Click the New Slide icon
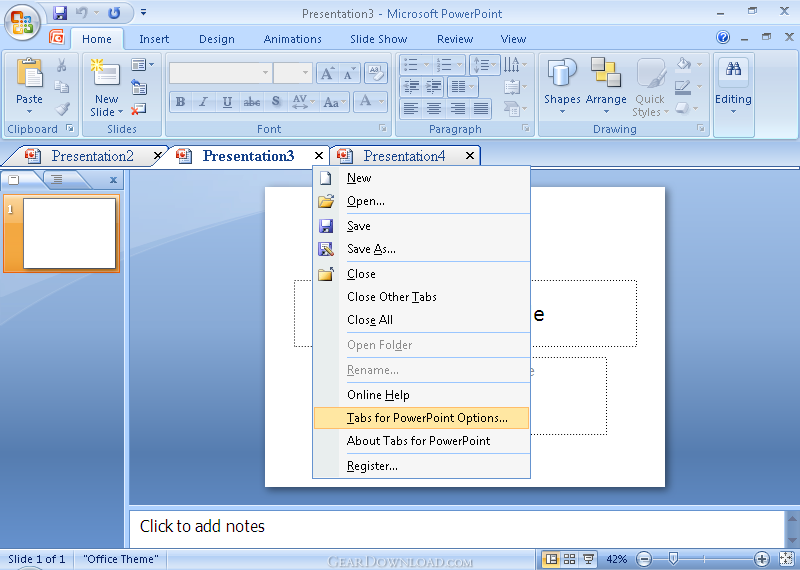Viewport: 800px width, 570px height. [106, 72]
